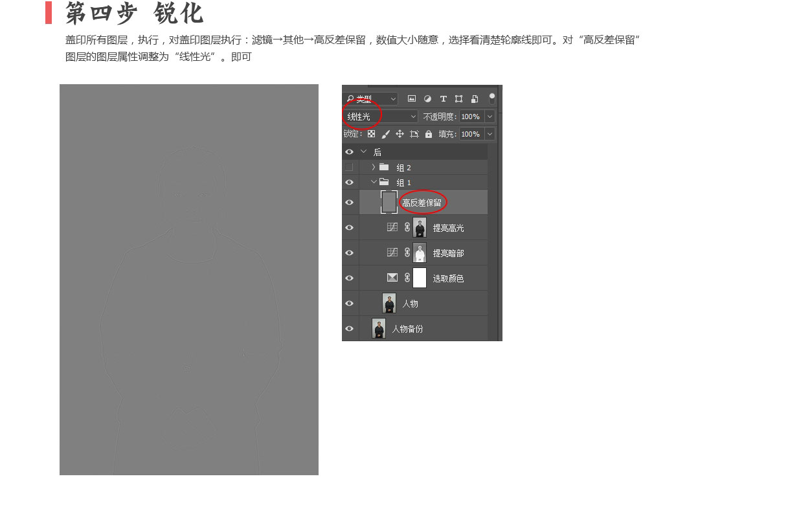The width and height of the screenshot is (812, 505).
Task: Expand the 组 2 group chevron
Action: point(374,167)
